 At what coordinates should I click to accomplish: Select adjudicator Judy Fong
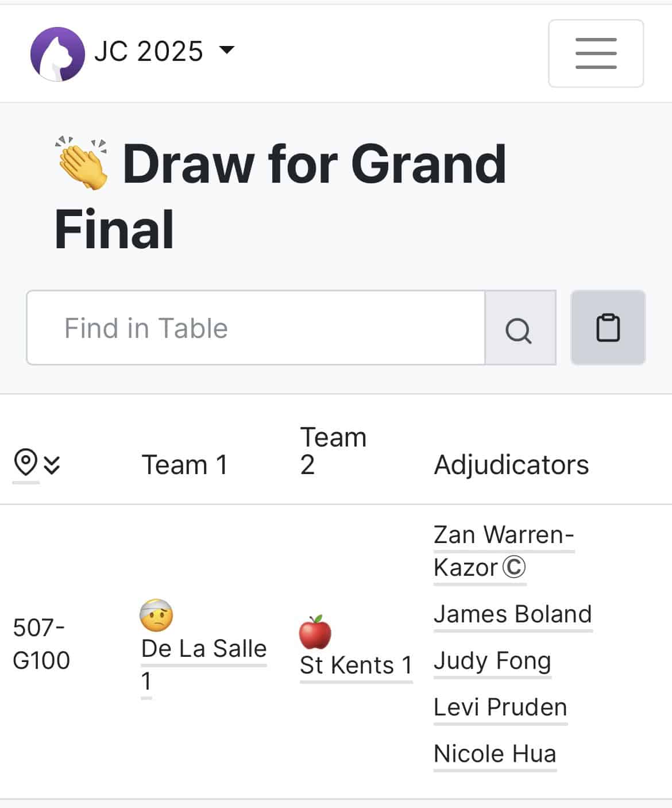(492, 660)
